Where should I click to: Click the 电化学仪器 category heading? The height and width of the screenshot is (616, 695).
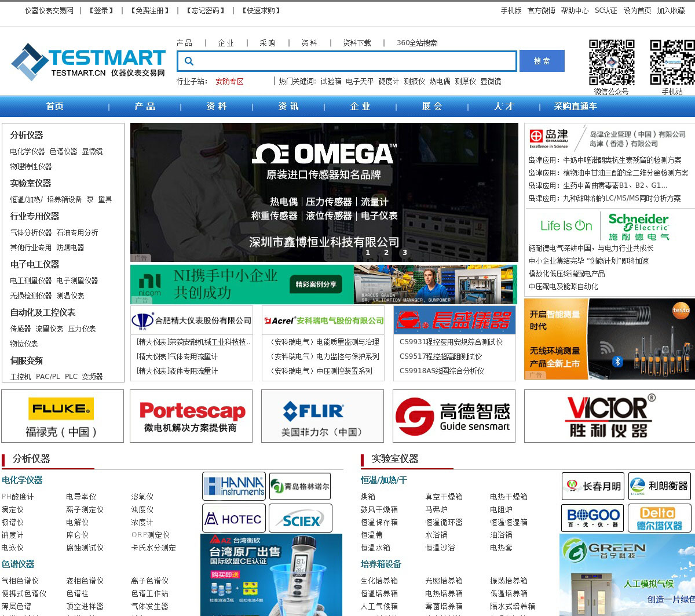(x=22, y=480)
